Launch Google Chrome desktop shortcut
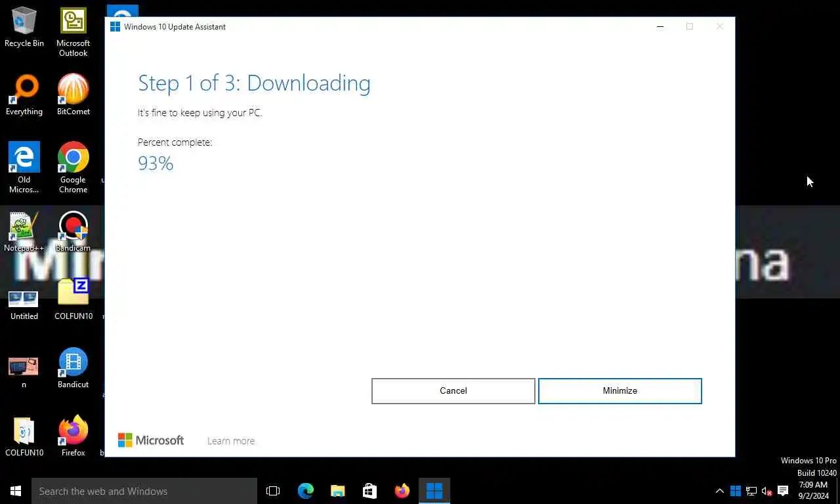 tap(73, 168)
